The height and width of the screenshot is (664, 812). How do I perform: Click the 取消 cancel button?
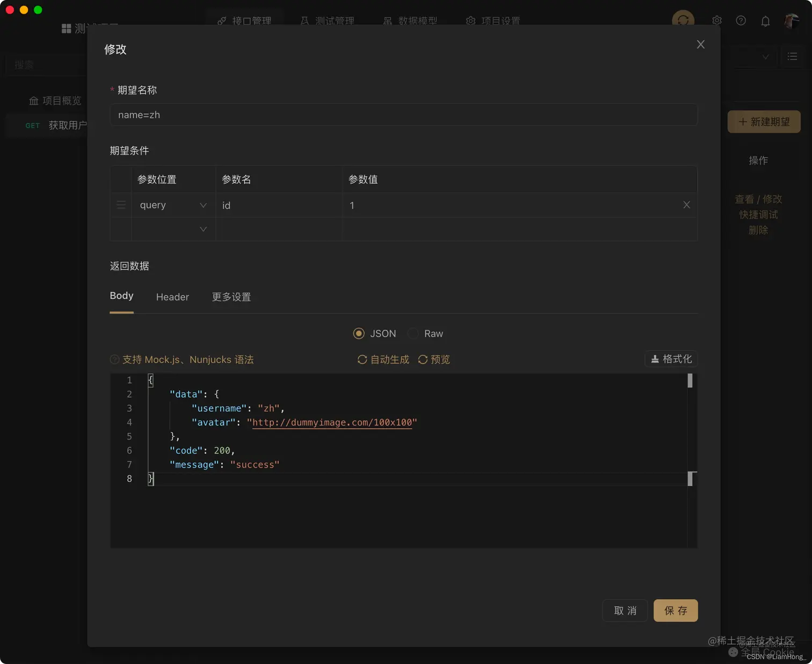point(625,610)
